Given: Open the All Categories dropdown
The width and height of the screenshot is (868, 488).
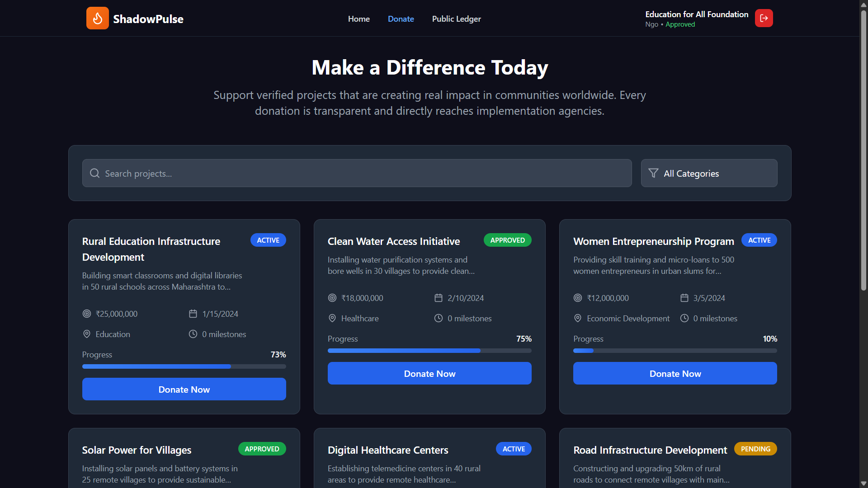Looking at the screenshot, I should coord(709,174).
